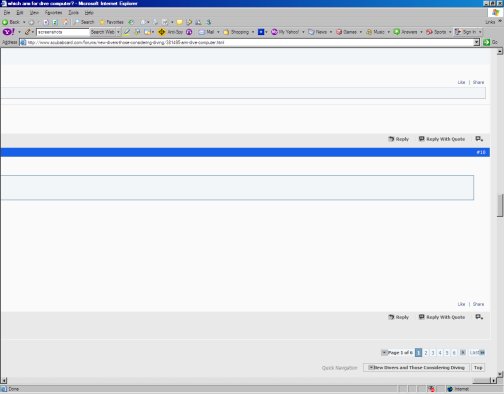Click the address bar URL field
Viewport: 504px width, 394px height.
click(x=247, y=42)
